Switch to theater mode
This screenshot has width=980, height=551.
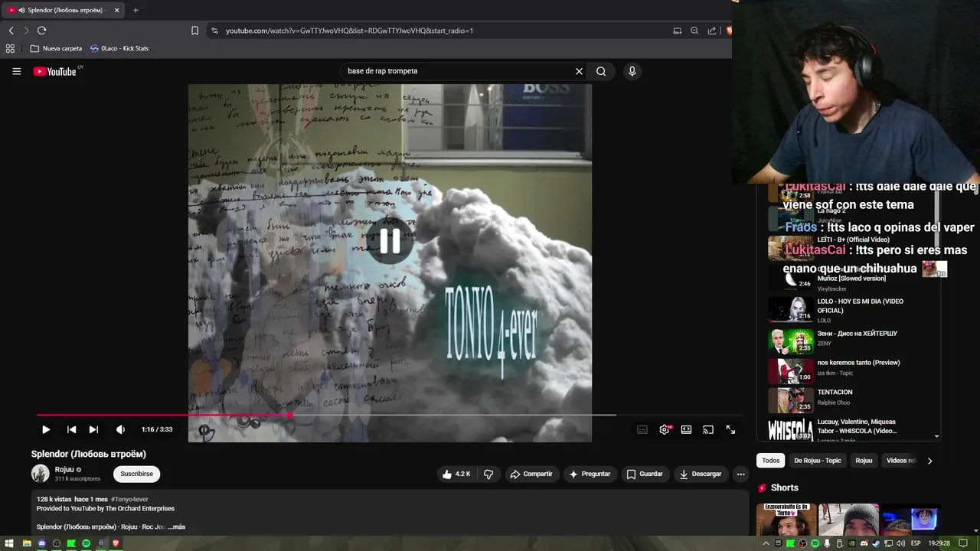coord(686,430)
